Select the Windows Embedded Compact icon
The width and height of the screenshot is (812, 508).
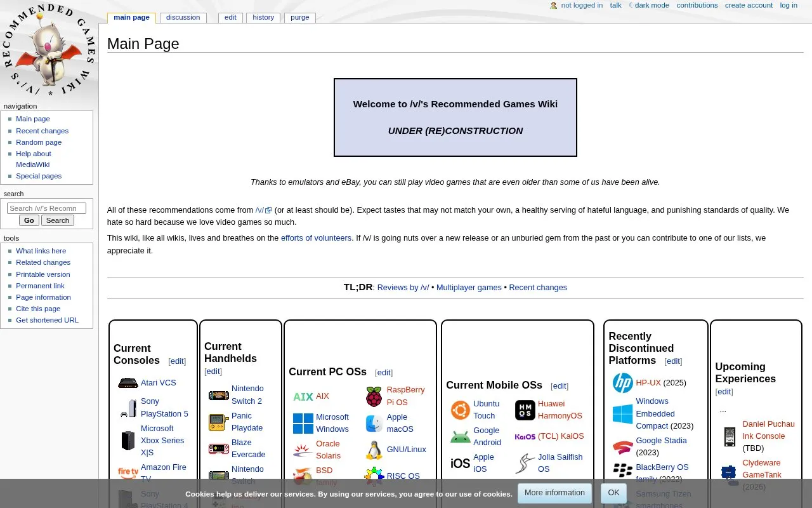click(x=623, y=414)
